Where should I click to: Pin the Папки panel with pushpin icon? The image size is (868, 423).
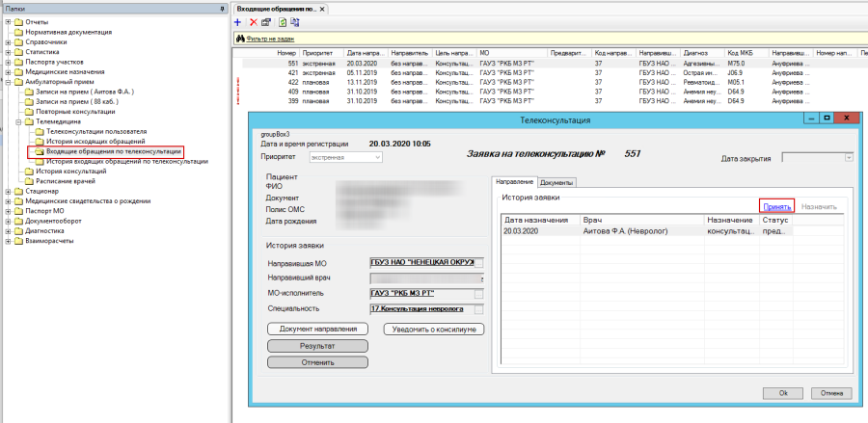[222, 9]
